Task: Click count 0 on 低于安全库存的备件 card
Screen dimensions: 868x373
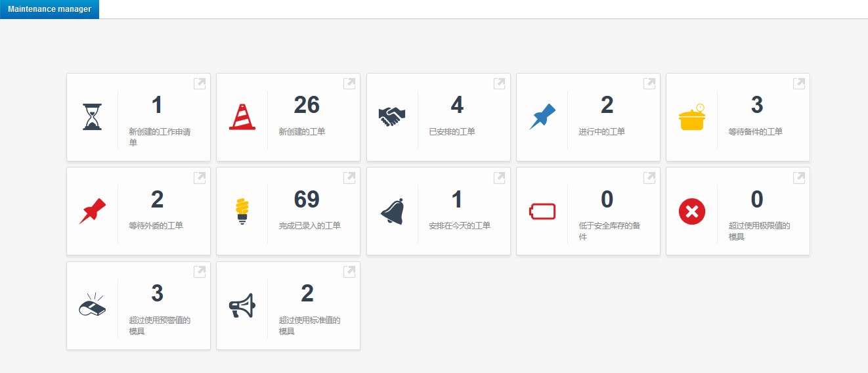Action: click(x=607, y=199)
